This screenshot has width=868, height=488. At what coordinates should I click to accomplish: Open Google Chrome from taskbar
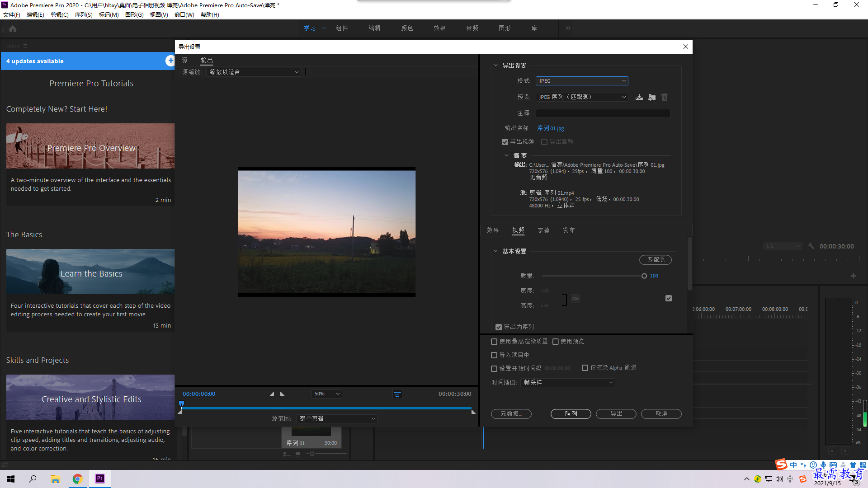pos(77,479)
